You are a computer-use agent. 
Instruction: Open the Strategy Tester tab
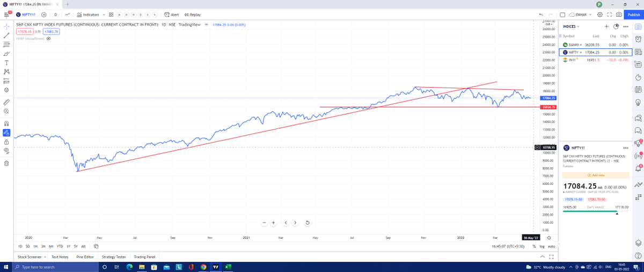[x=113, y=257]
